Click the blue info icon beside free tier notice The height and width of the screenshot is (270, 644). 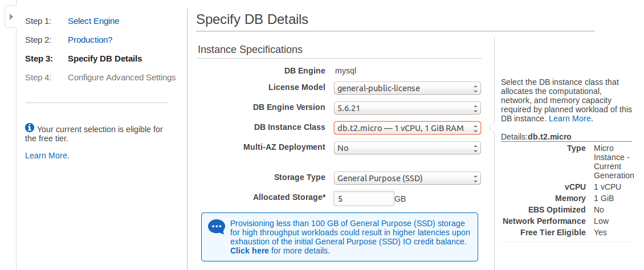click(30, 128)
